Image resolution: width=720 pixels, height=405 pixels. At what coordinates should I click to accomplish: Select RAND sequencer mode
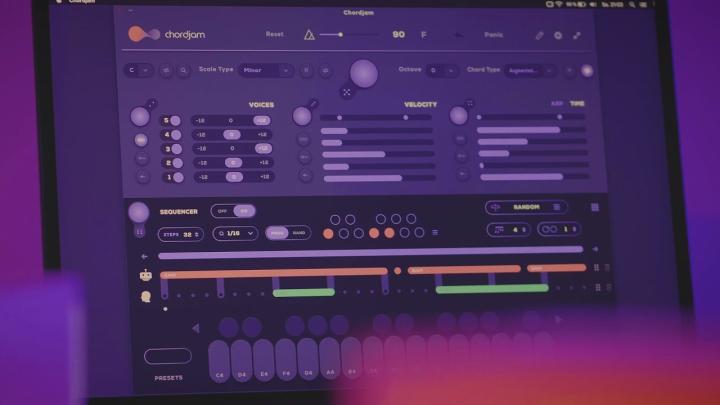click(299, 233)
